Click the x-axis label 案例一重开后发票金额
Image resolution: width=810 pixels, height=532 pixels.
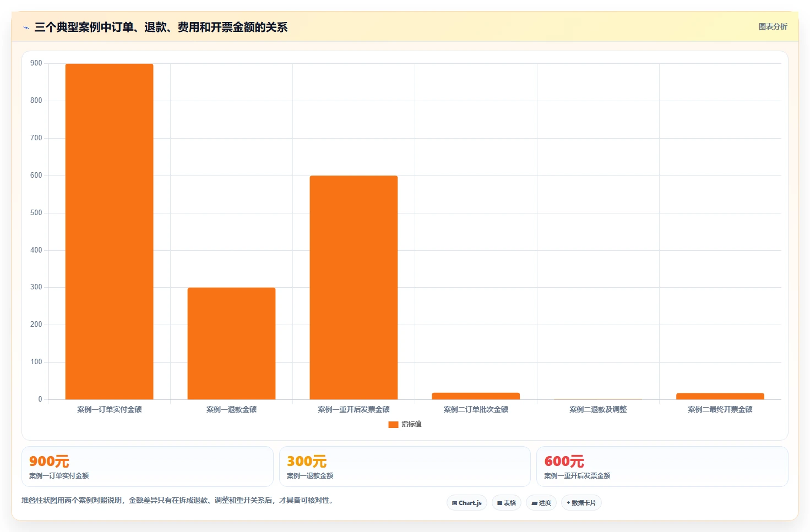pyautogui.click(x=354, y=409)
